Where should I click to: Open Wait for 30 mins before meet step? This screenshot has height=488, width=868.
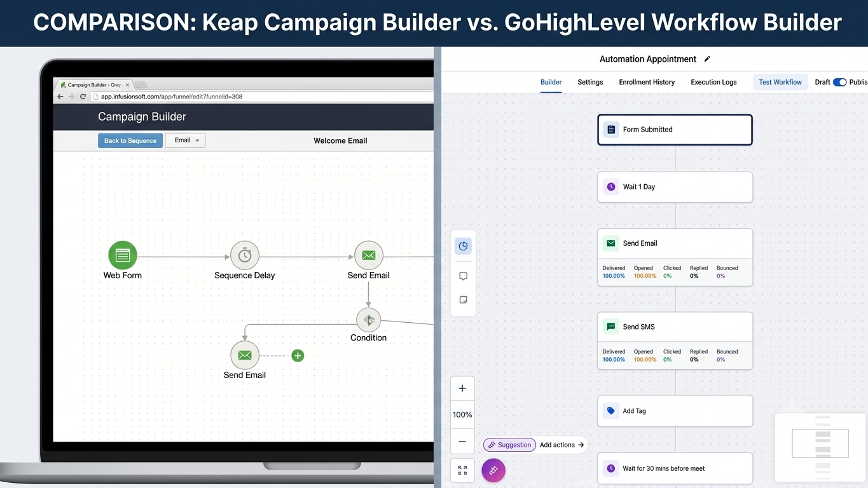pos(675,468)
